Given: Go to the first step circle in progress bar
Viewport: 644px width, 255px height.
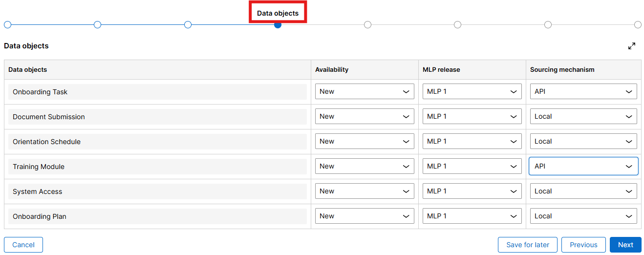Looking at the screenshot, I should coord(7,24).
